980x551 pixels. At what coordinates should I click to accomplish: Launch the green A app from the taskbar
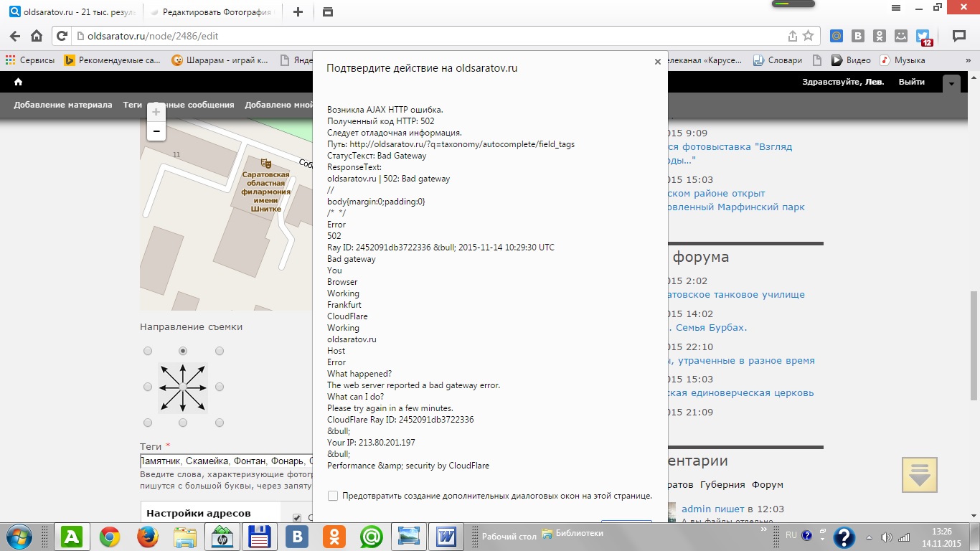[x=71, y=537]
